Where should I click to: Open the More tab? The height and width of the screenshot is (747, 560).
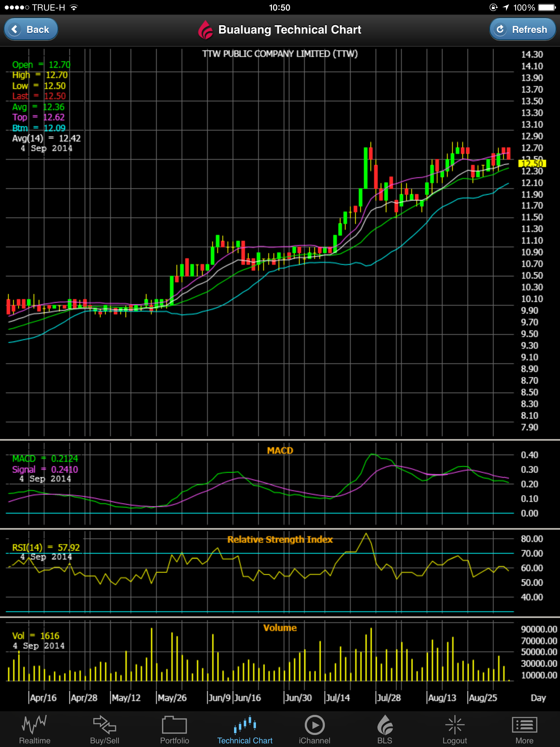click(525, 729)
